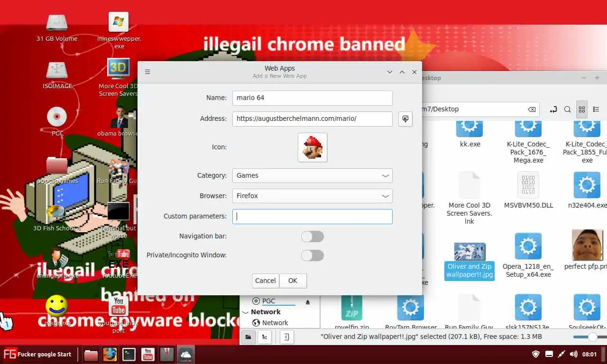Click the cloud Web Apps taskbar item
Viewport: 607px width, 364px height.
coord(185,355)
